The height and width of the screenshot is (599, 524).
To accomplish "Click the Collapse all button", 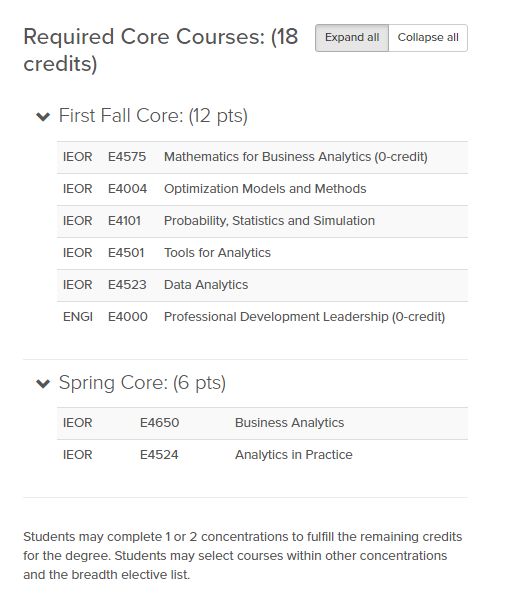I will coord(428,38).
